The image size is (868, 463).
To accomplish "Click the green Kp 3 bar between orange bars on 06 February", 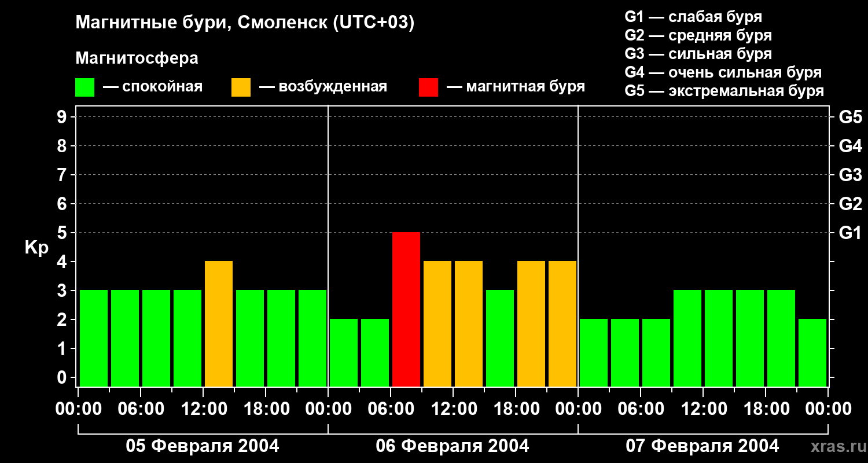I will (x=500, y=338).
